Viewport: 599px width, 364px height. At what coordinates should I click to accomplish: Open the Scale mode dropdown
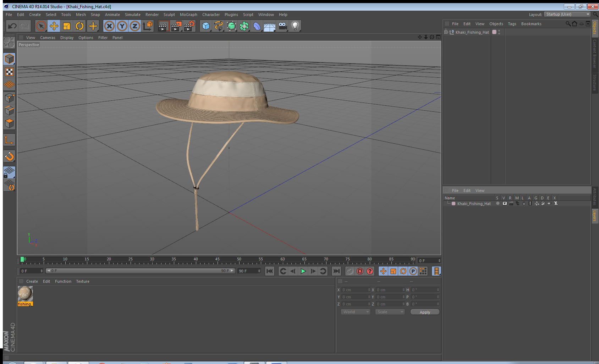point(390,312)
